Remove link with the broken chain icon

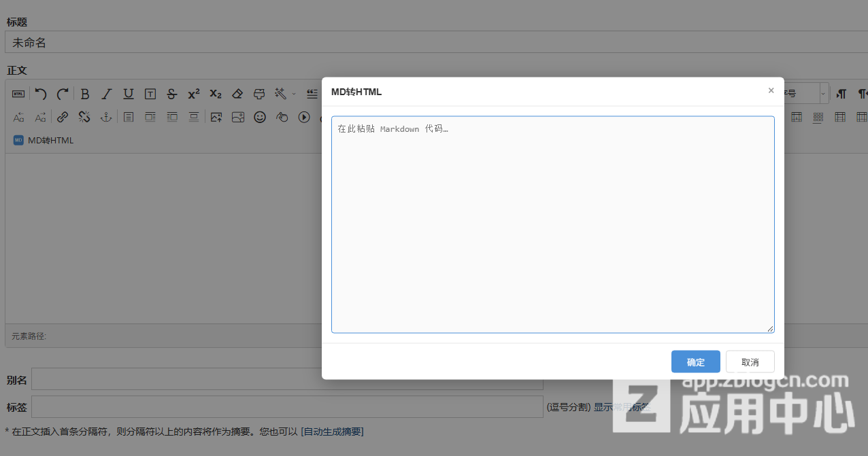point(84,117)
